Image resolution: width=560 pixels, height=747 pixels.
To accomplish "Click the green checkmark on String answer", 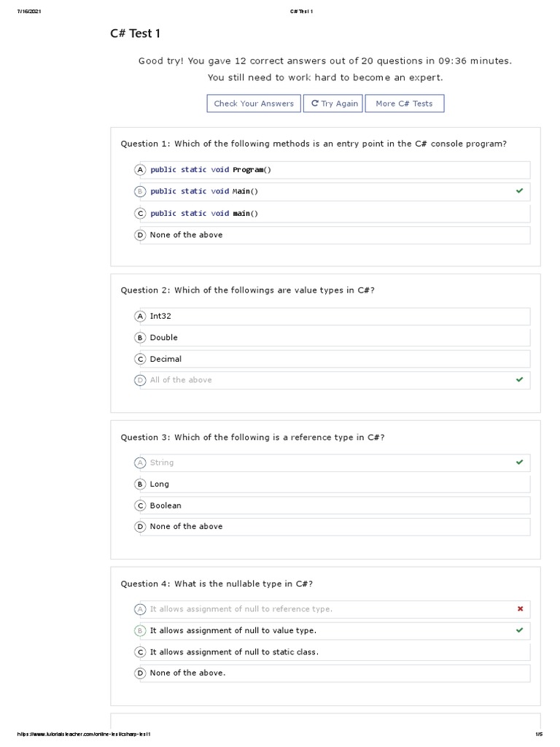I will 519,462.
